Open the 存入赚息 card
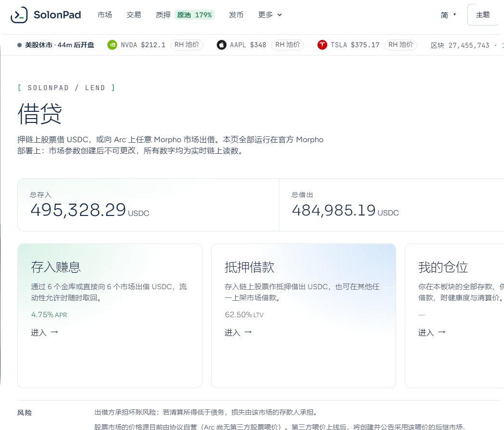 pyautogui.click(x=110, y=315)
